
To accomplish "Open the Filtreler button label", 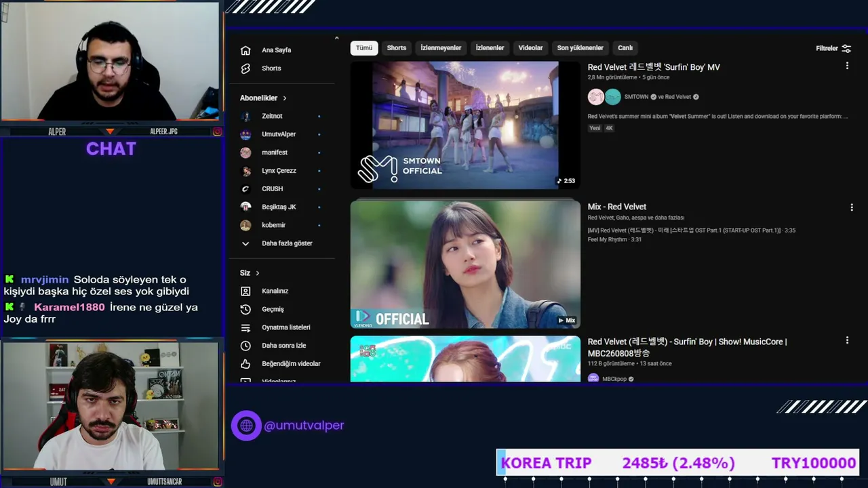I will tap(827, 49).
